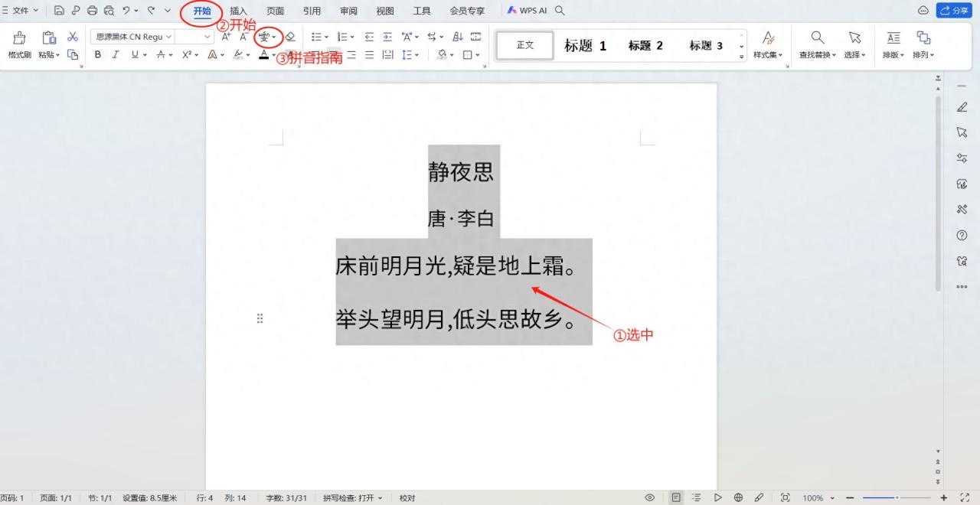Click the text highlight color pen

click(238, 54)
